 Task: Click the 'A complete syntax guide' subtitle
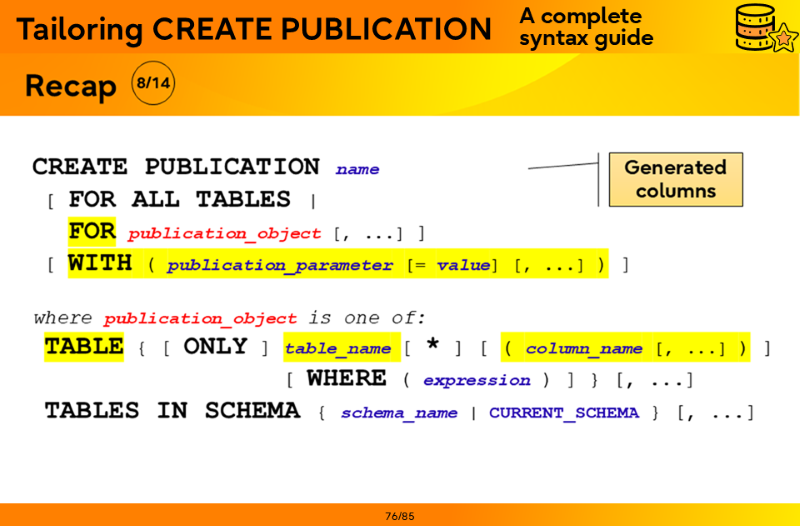coord(586,28)
